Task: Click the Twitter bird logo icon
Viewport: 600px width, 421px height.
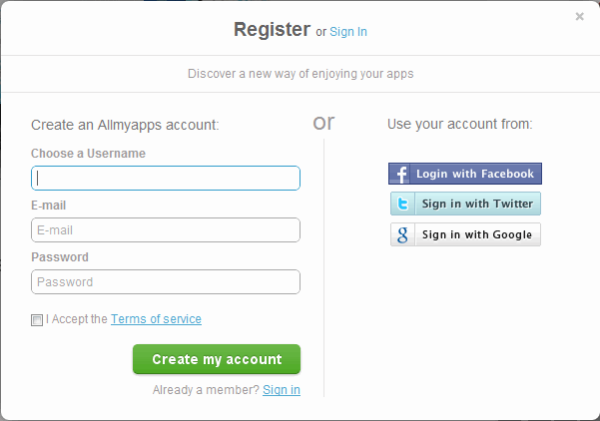Action: click(x=402, y=204)
